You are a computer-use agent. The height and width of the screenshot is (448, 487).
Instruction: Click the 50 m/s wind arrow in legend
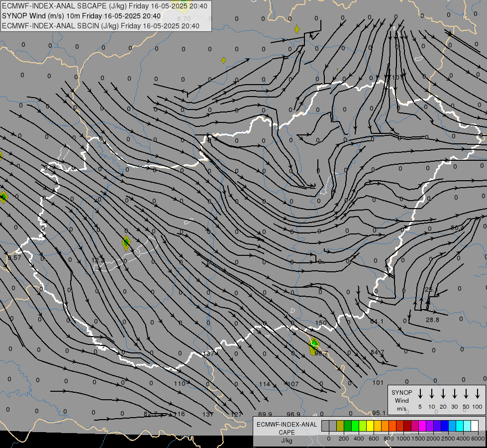[466, 394]
